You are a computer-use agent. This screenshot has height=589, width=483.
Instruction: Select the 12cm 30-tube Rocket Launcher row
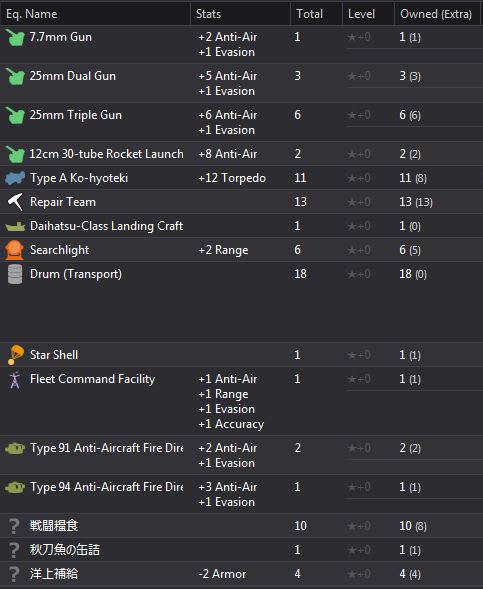(x=242, y=154)
